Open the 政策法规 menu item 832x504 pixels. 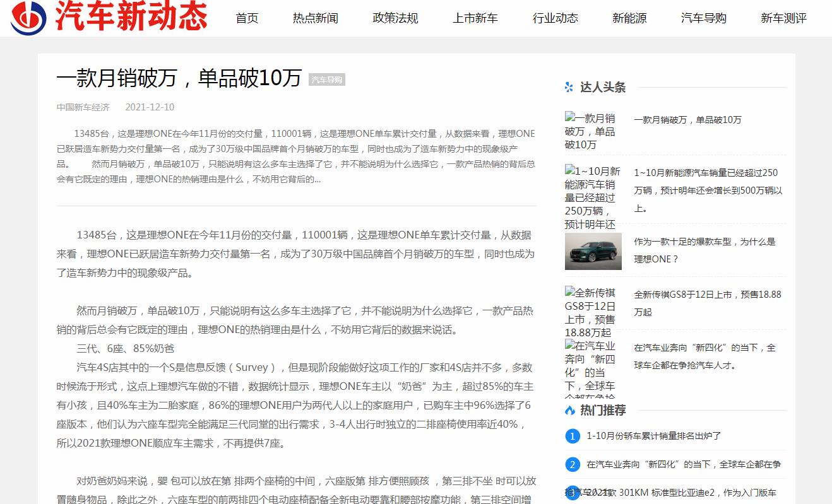coord(395,18)
